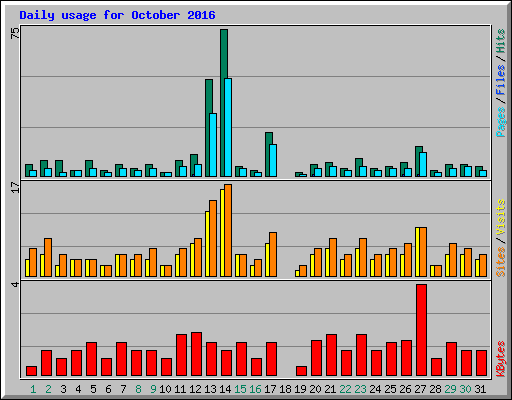Click the red KBytes bar for day 1

point(32,371)
